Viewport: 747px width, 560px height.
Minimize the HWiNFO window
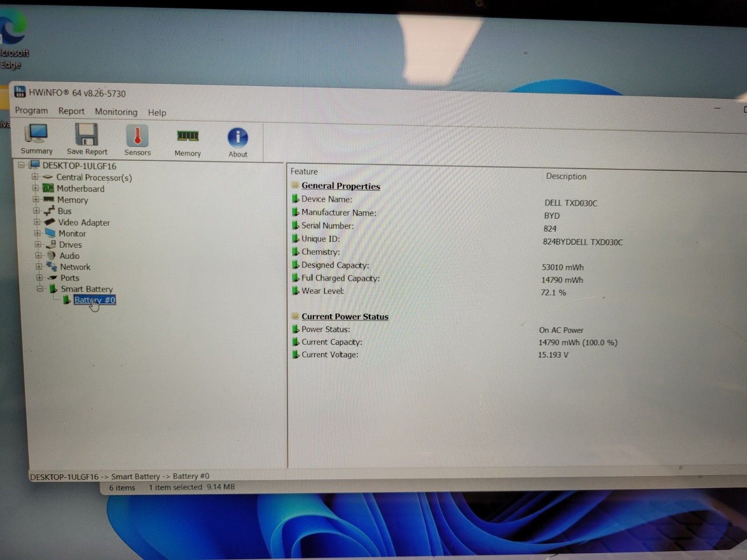pos(718,108)
